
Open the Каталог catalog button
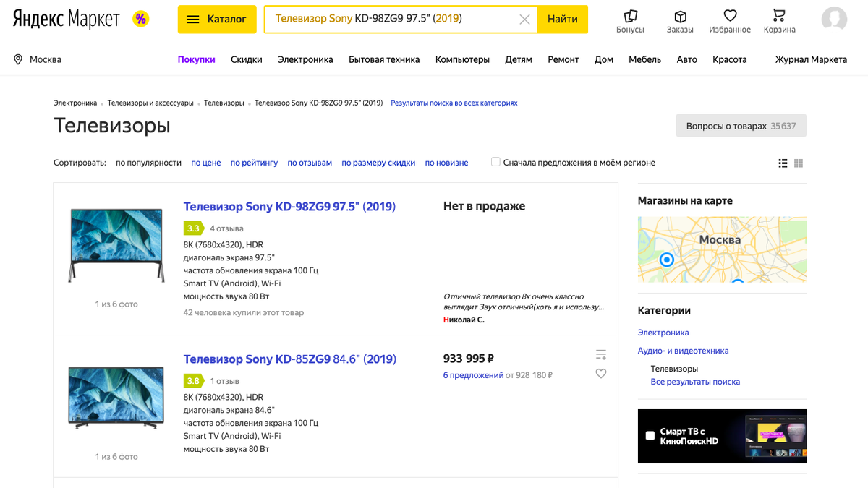point(217,20)
